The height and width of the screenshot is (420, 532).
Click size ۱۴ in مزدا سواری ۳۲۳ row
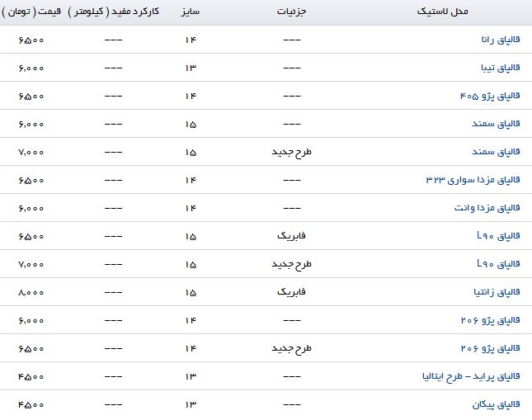click(x=191, y=180)
